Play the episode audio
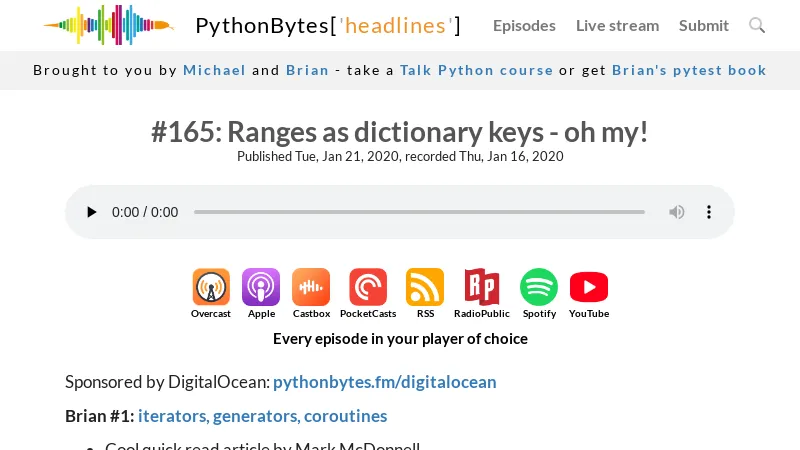800x450 pixels. click(x=92, y=212)
